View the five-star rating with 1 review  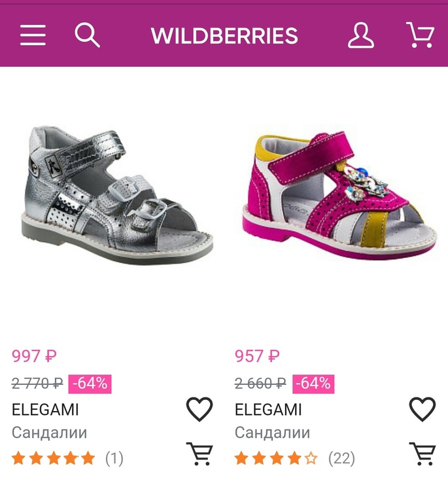[x=67, y=458]
